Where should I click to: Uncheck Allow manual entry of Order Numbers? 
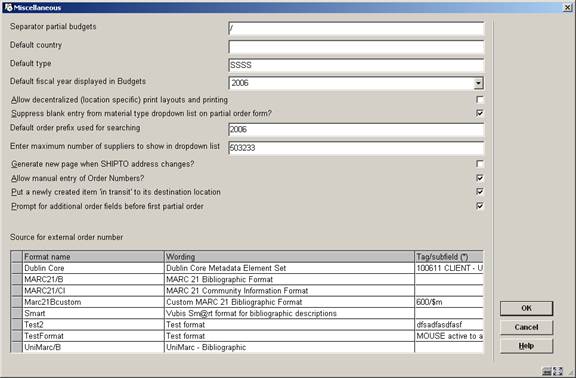(x=479, y=178)
